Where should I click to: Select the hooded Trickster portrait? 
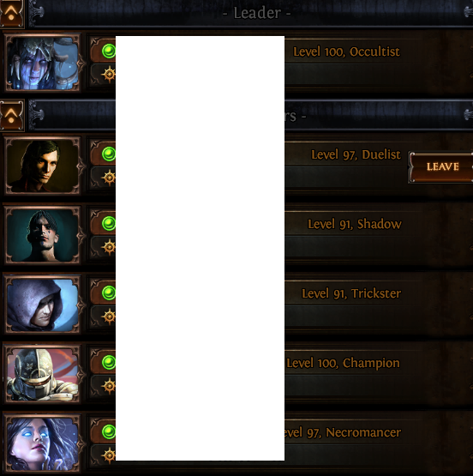tap(43, 304)
